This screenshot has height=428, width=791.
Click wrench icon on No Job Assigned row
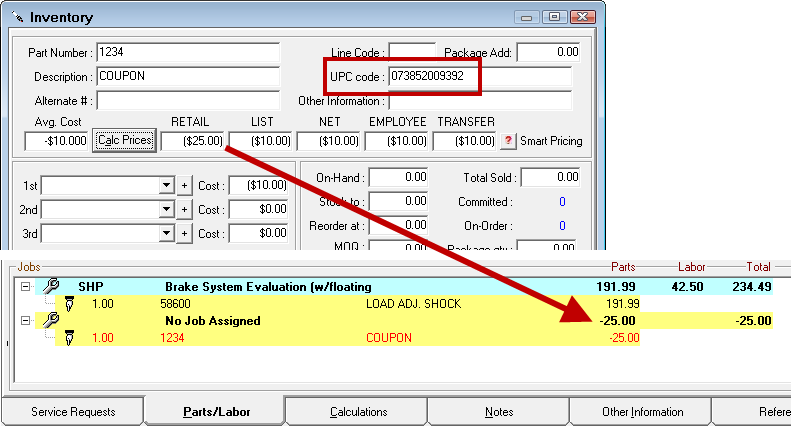coord(47,321)
